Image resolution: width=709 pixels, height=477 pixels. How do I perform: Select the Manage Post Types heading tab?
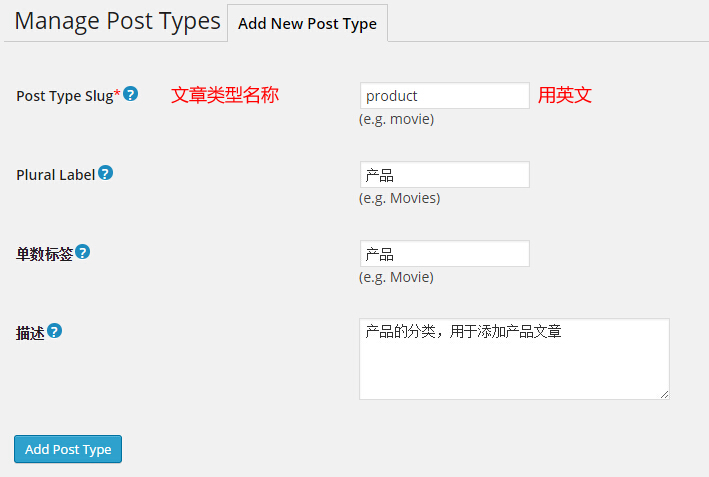pos(117,22)
